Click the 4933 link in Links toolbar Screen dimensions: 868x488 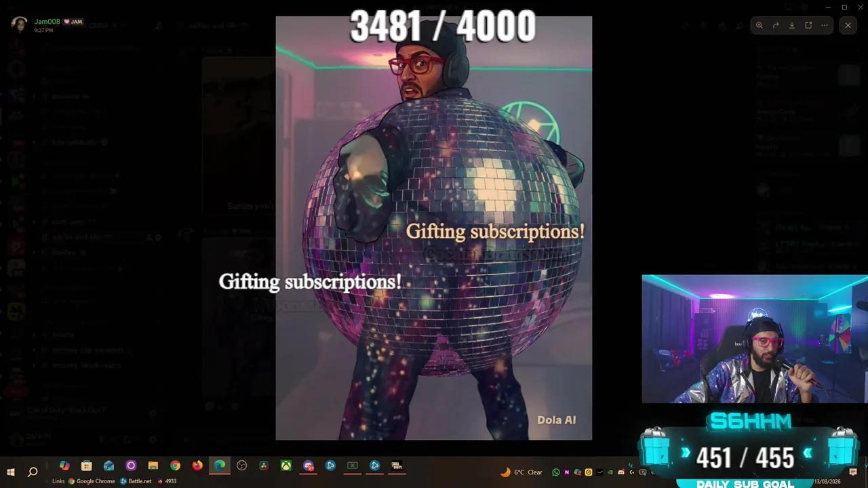click(167, 481)
